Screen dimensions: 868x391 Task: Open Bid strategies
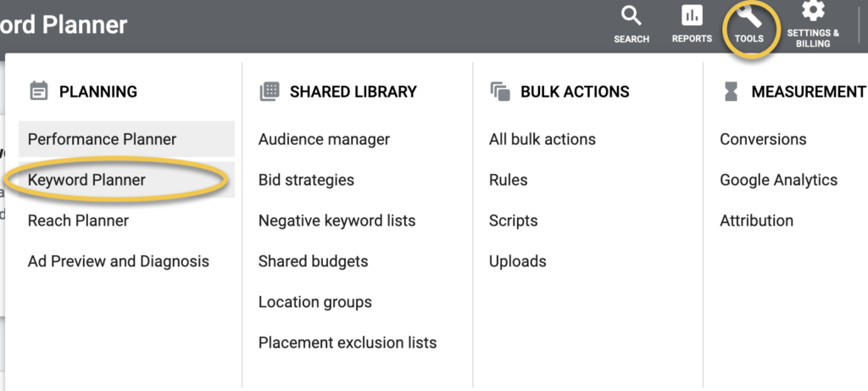(306, 180)
